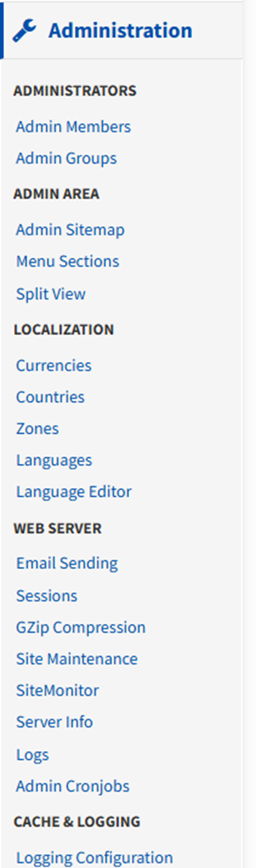Open Languages page
This screenshot has width=256, height=868.
[x=54, y=460]
